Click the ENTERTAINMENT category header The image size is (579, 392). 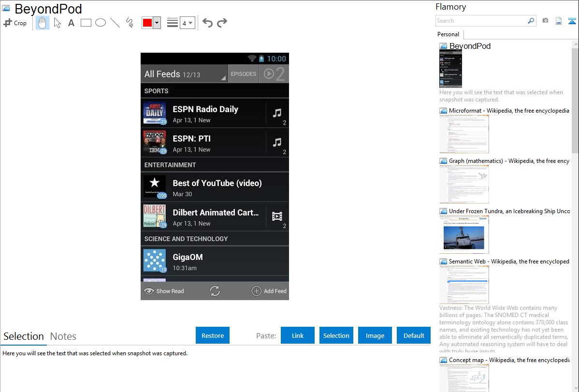pos(215,165)
